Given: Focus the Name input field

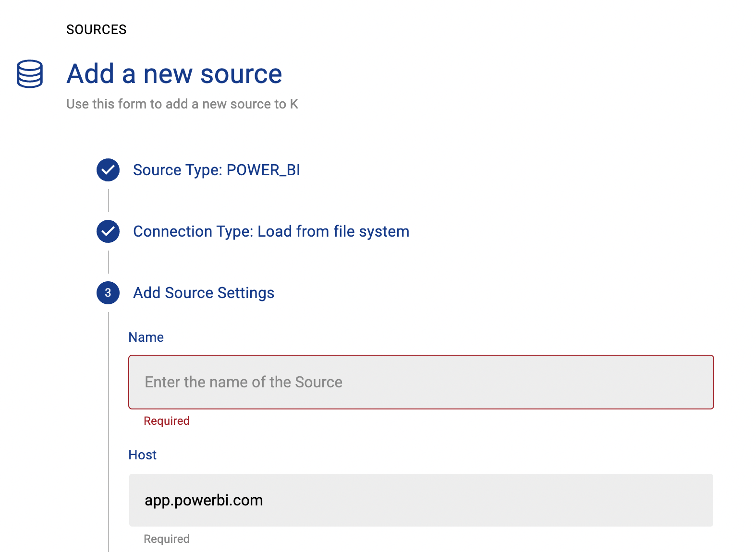Looking at the screenshot, I should (421, 382).
